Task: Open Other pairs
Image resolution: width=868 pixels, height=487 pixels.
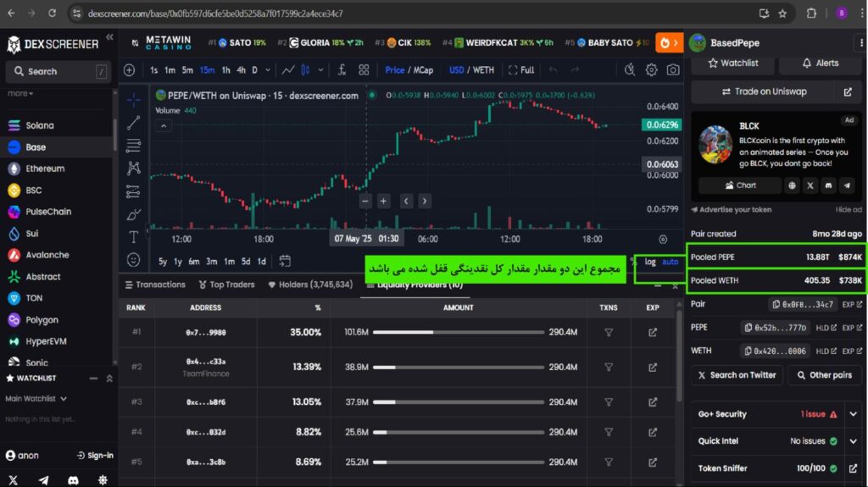Action: point(824,375)
